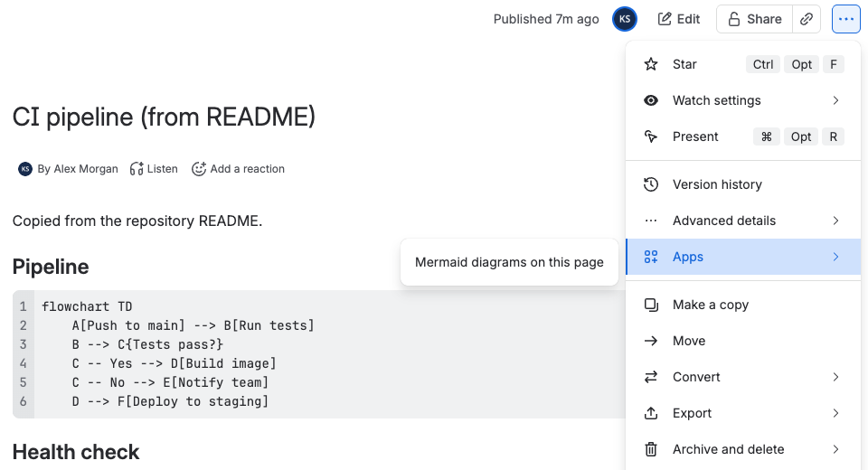Image resolution: width=868 pixels, height=470 pixels.
Task: Choose Archive and delete
Action: [743, 449]
